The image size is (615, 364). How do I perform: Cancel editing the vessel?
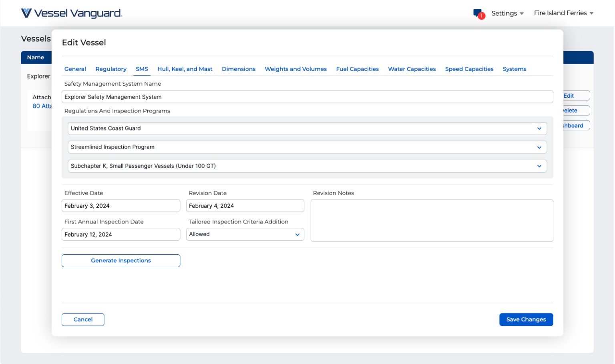tap(83, 320)
